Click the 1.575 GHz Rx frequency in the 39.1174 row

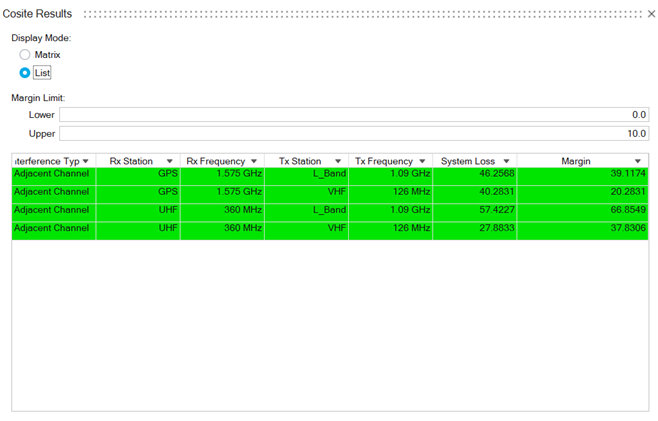239,173
